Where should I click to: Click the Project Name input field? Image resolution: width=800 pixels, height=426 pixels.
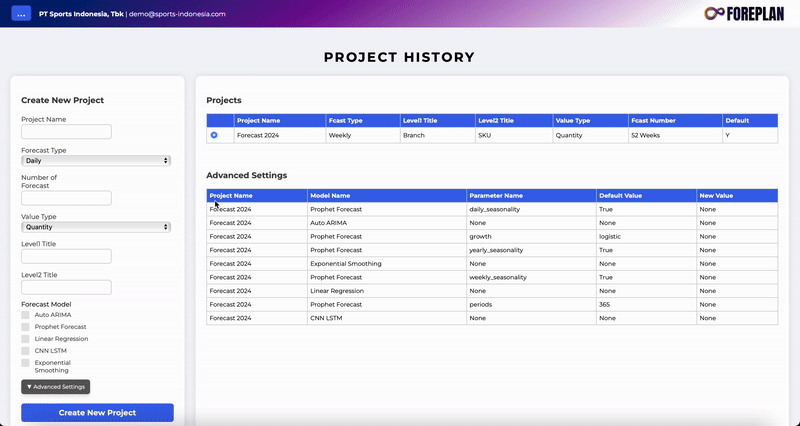coord(66,132)
